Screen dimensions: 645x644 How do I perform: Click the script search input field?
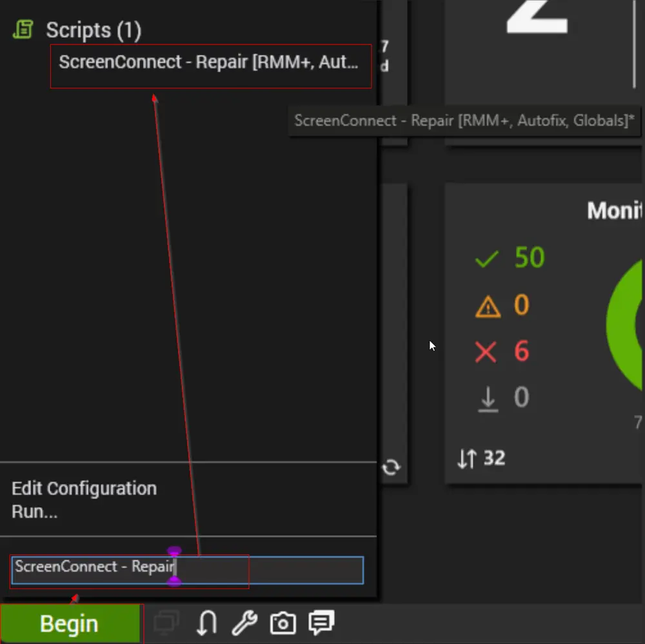(x=188, y=570)
